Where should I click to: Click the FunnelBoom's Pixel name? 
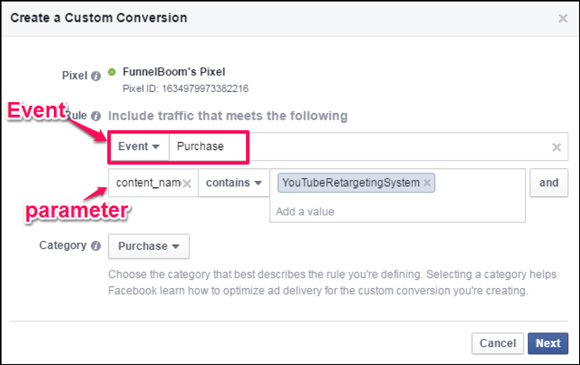coord(174,72)
